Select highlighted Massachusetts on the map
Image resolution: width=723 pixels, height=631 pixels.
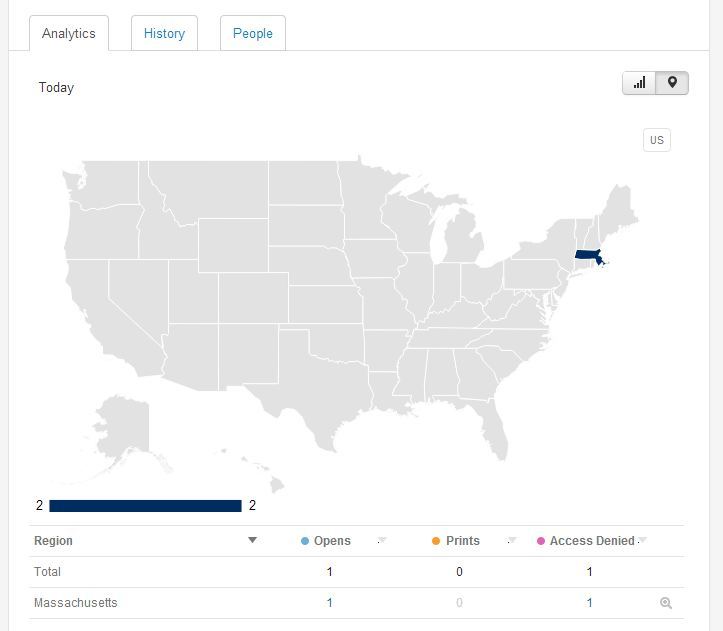tap(588, 255)
